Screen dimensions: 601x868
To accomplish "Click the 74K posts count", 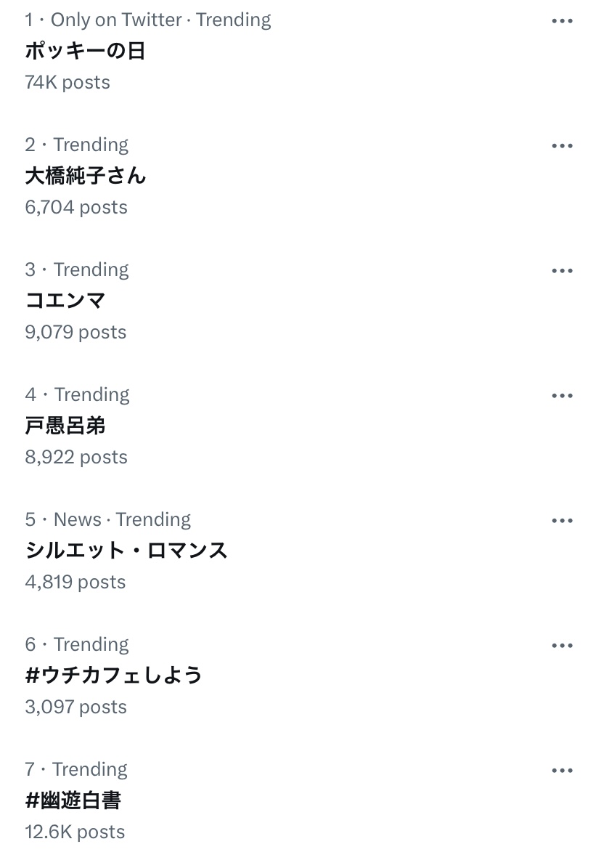I will (x=68, y=82).
